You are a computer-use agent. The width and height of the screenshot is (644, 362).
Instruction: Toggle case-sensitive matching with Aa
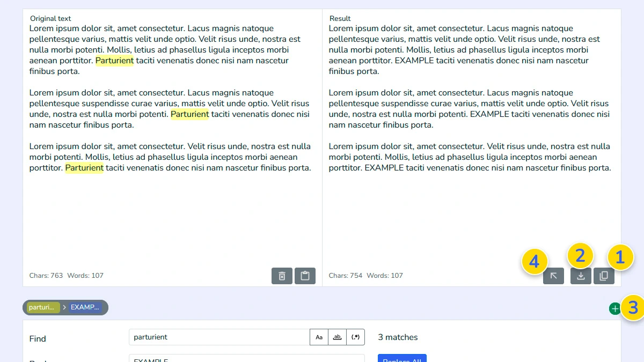click(319, 337)
